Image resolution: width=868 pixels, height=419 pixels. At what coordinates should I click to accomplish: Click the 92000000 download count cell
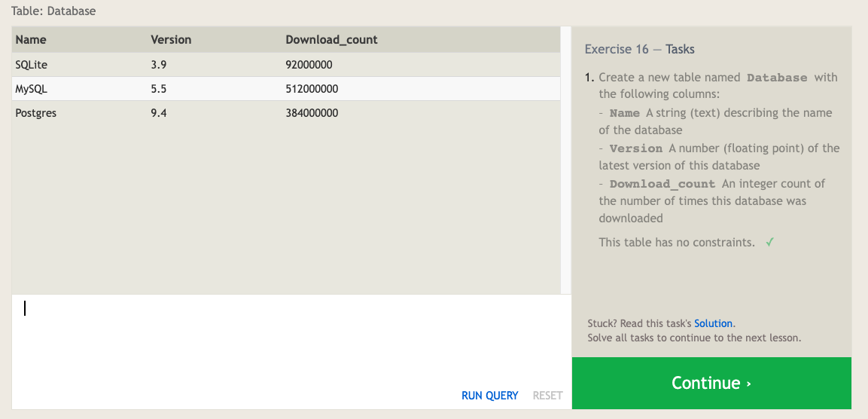coord(309,65)
